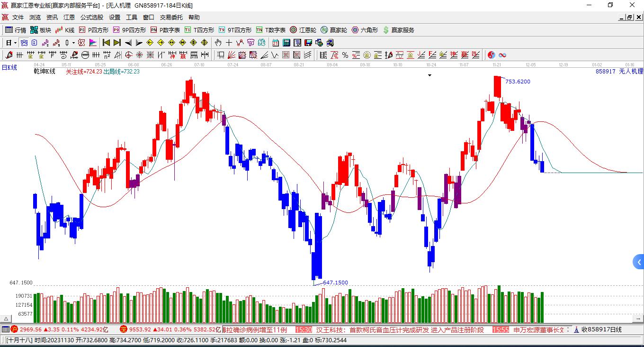Click the 647.1500 low price label on the chart
Screen dimensions: 644x347
[x=335, y=283]
